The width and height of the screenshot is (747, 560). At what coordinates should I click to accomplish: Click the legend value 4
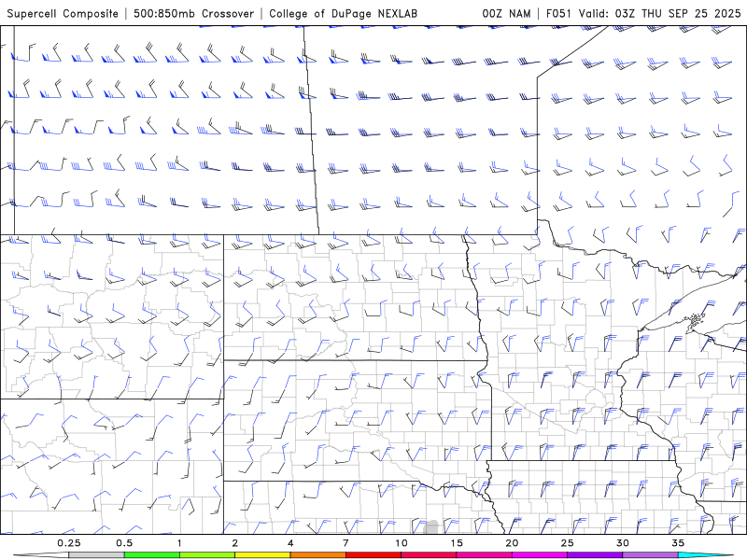click(x=290, y=543)
